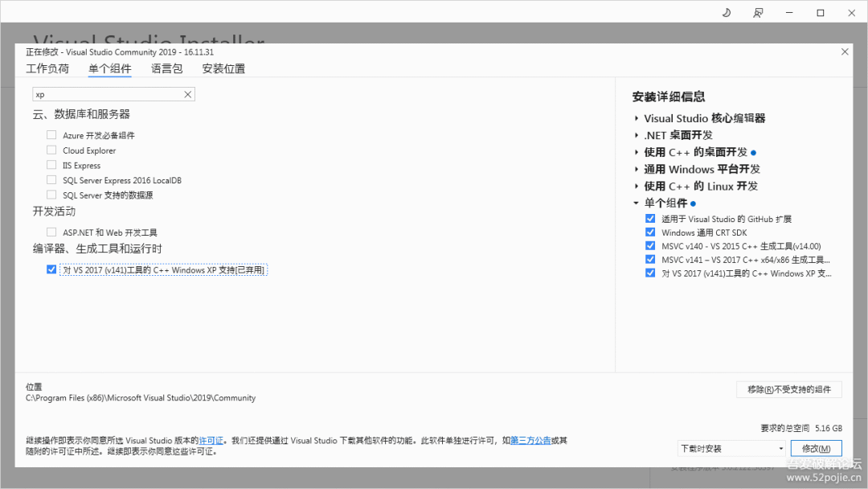The height and width of the screenshot is (489, 868).
Task: Click 安装详细信息 heading
Action: (x=669, y=97)
